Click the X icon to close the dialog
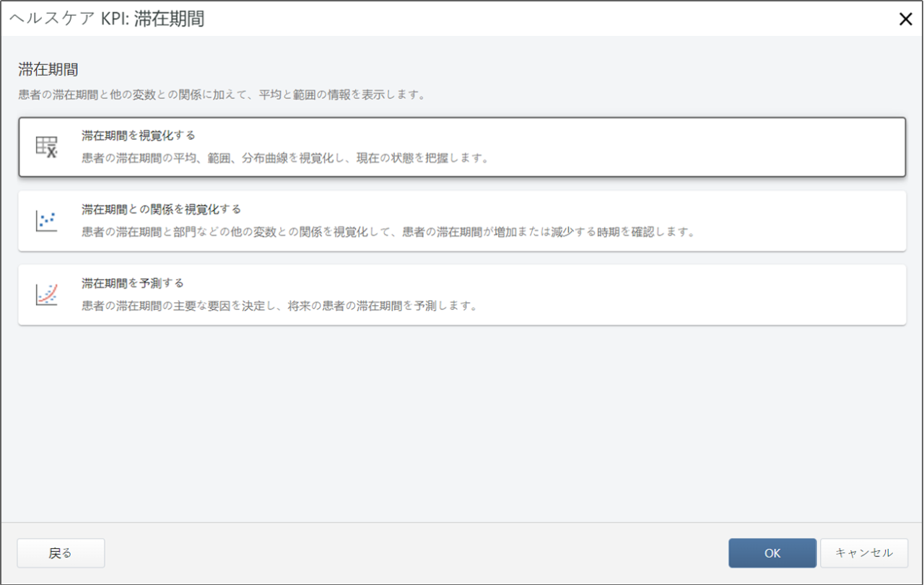The height and width of the screenshot is (585, 924). (906, 19)
